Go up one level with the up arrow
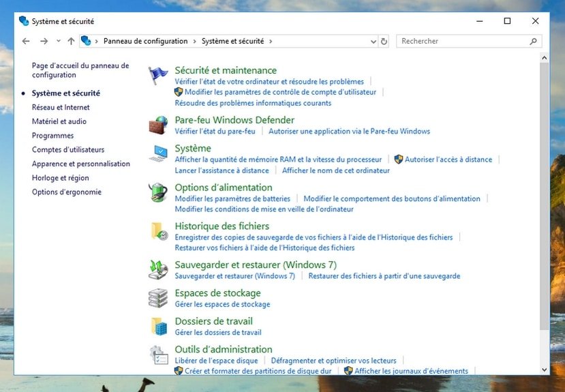Screen dimensions: 565x392 [71, 41]
